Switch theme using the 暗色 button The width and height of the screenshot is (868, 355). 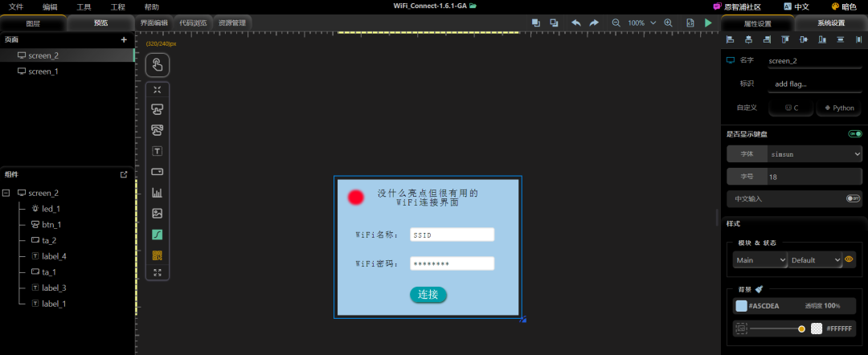click(844, 7)
